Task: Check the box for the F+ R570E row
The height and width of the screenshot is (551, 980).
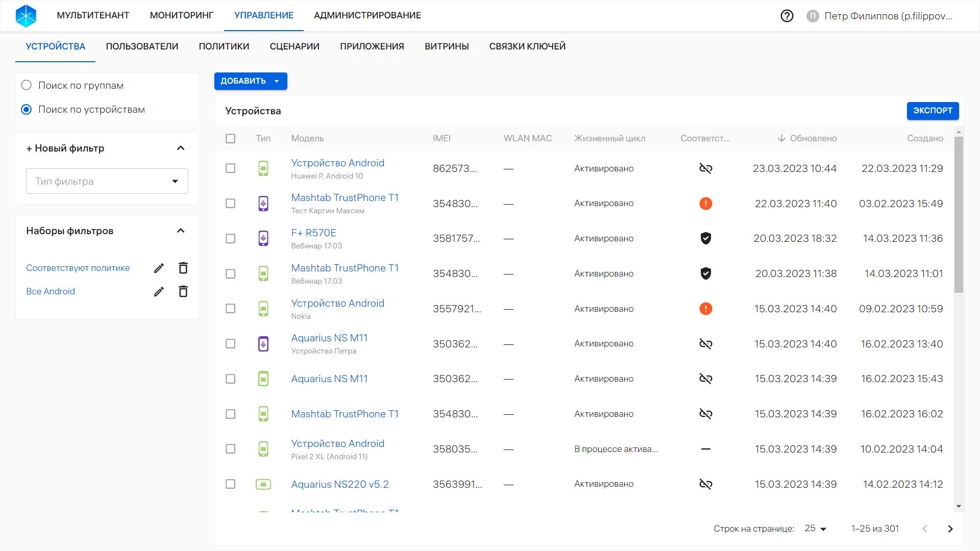Action: [231, 238]
